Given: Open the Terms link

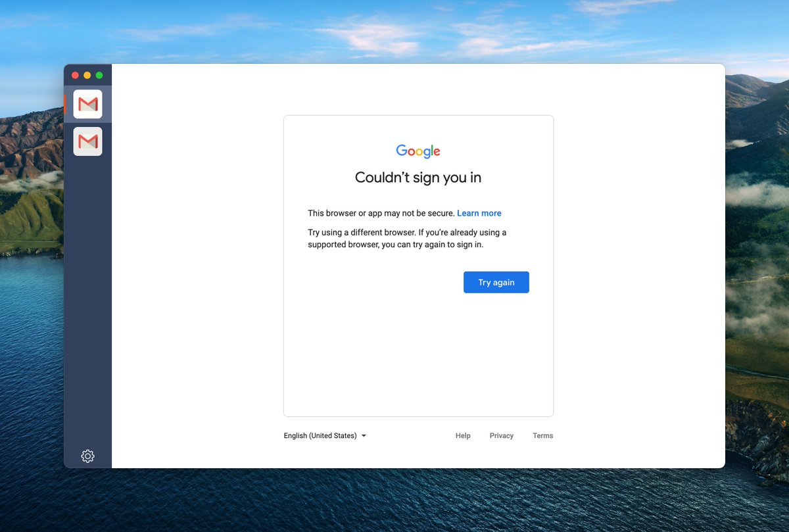Looking at the screenshot, I should pyautogui.click(x=543, y=435).
